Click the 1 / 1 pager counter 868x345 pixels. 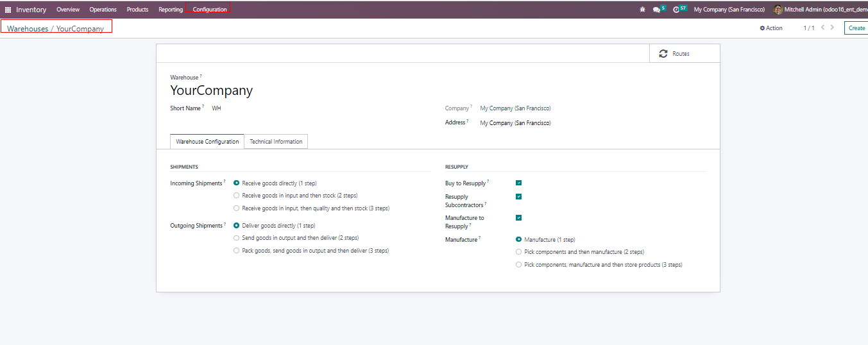[809, 28]
